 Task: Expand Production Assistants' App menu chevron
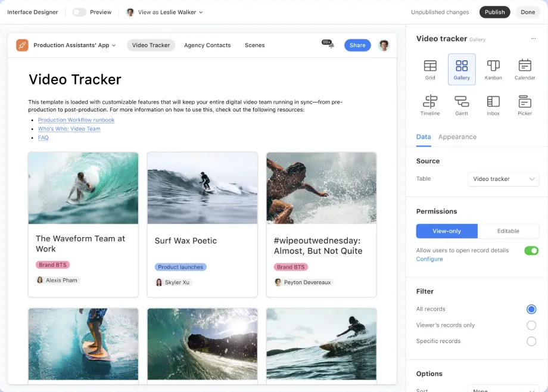pyautogui.click(x=114, y=45)
